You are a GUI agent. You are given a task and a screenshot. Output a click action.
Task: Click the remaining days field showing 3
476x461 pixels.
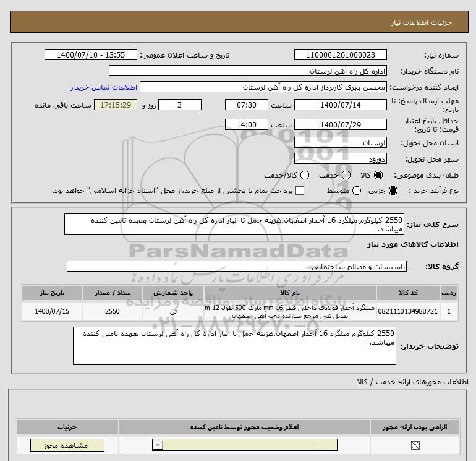[x=180, y=105]
